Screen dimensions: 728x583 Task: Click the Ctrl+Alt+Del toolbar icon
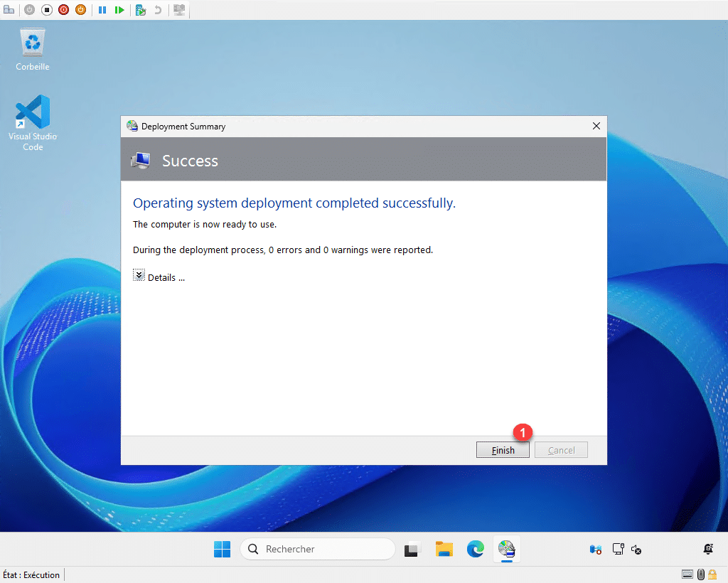[x=9, y=10]
